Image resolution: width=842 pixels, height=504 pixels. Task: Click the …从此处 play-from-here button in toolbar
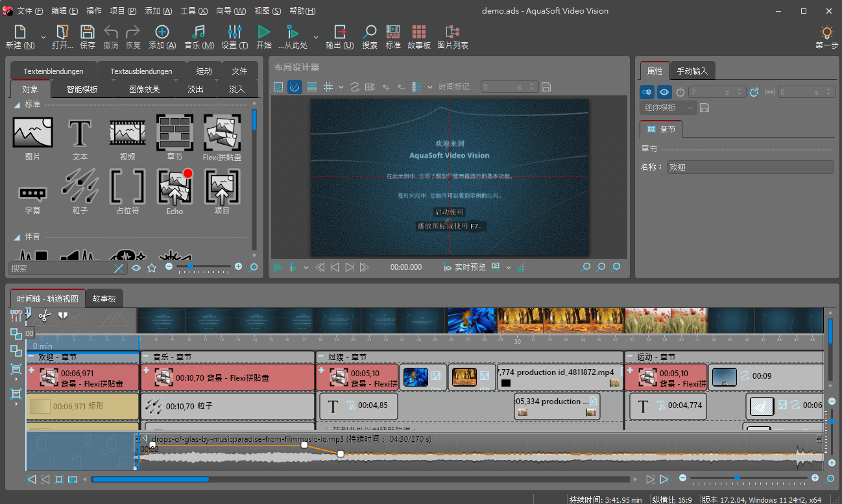point(293,37)
